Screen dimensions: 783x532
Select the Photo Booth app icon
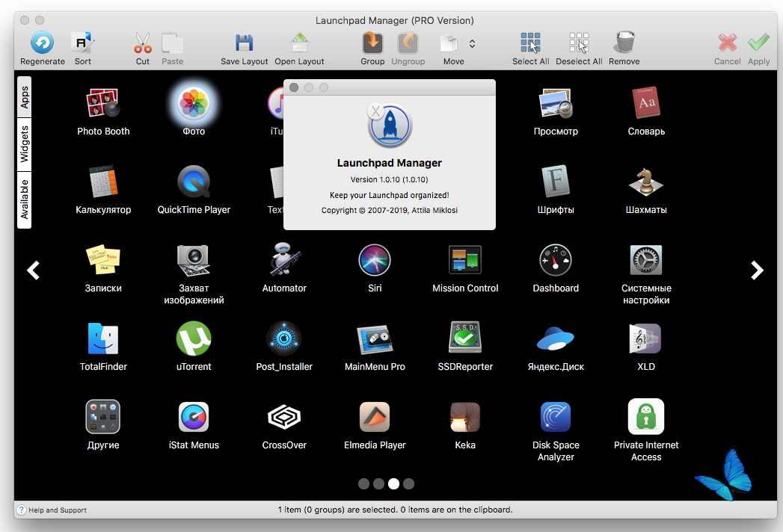click(x=103, y=103)
